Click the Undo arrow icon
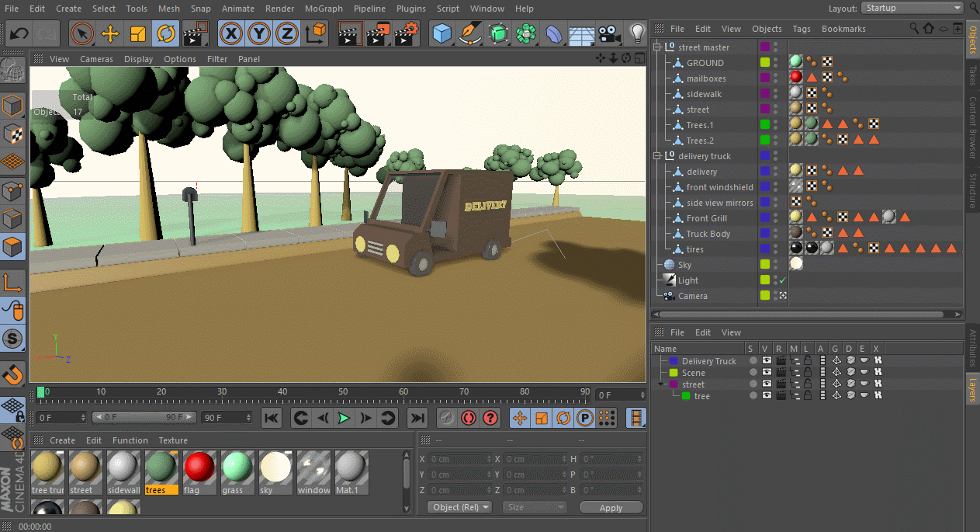 coord(19,34)
